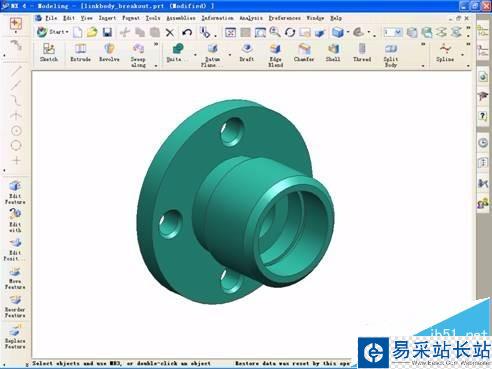Viewport: 492px width, 369px height.
Task: Click the Line curve tool in left toolbar
Action: tap(16, 71)
